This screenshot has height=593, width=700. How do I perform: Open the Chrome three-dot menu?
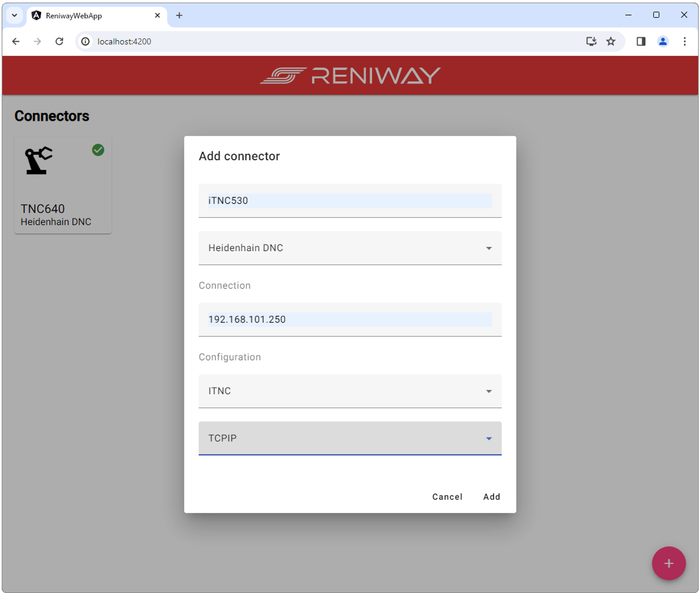click(685, 41)
